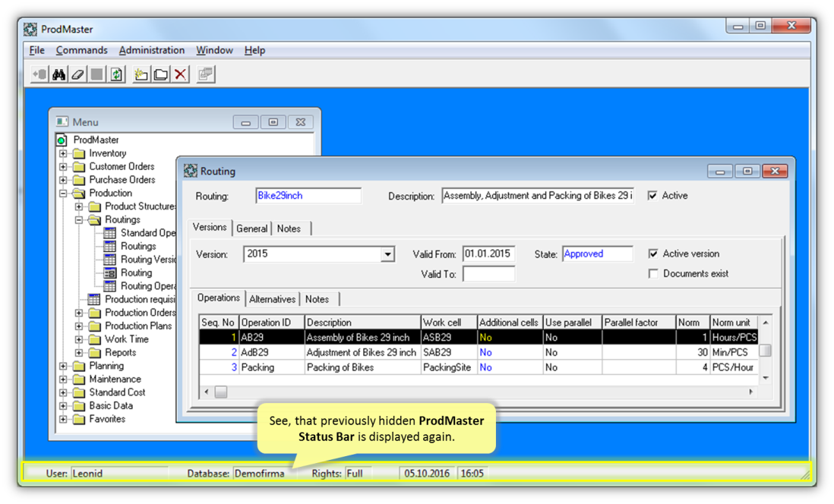Click the copy folders toolbar icon
The height and width of the screenshot is (504, 834).
tap(161, 74)
